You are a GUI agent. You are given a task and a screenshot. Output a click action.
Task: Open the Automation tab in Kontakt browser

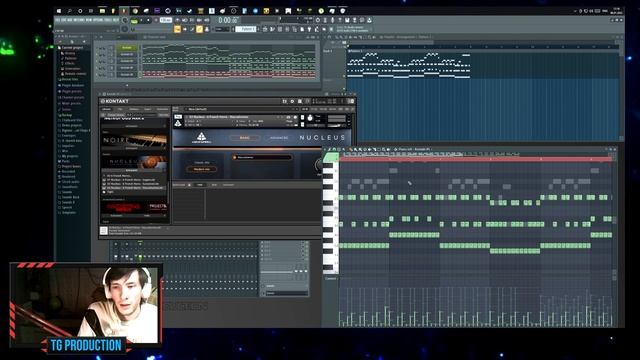162,109
